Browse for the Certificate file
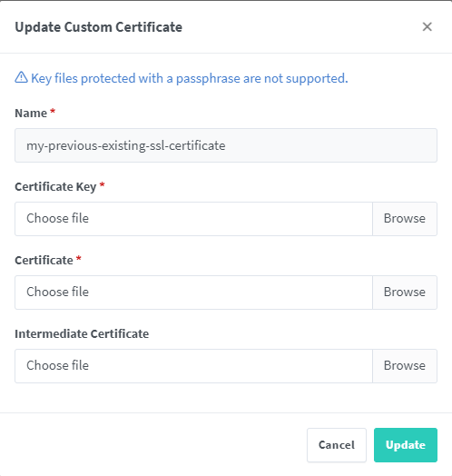The image size is (452, 476). [405, 293]
